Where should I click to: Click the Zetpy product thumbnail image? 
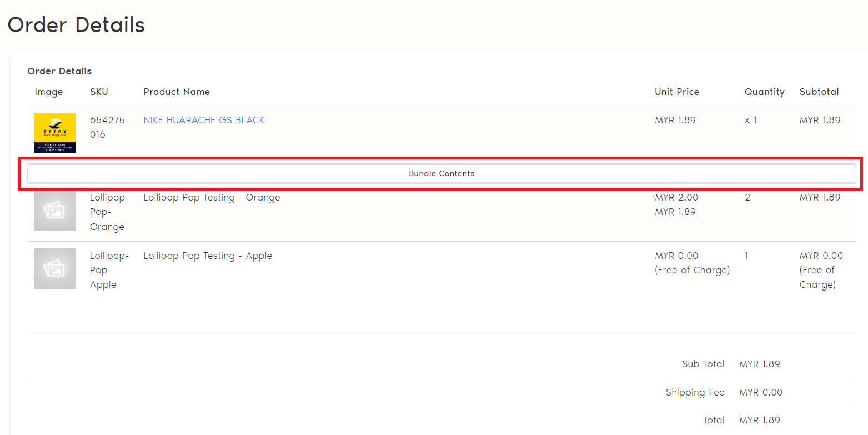pos(55,133)
